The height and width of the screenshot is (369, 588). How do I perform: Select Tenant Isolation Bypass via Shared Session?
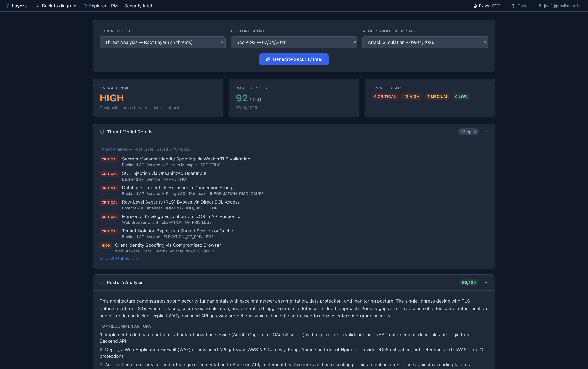click(x=177, y=231)
